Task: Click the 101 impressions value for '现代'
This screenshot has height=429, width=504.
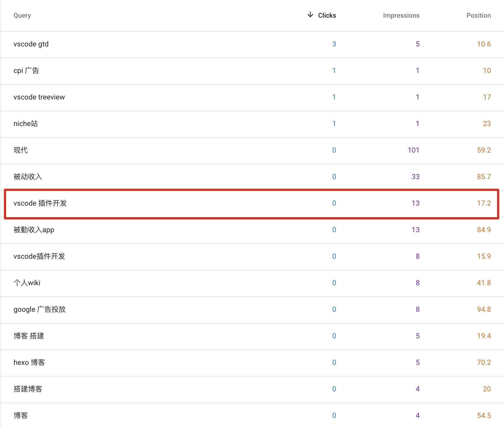Action: (413, 150)
